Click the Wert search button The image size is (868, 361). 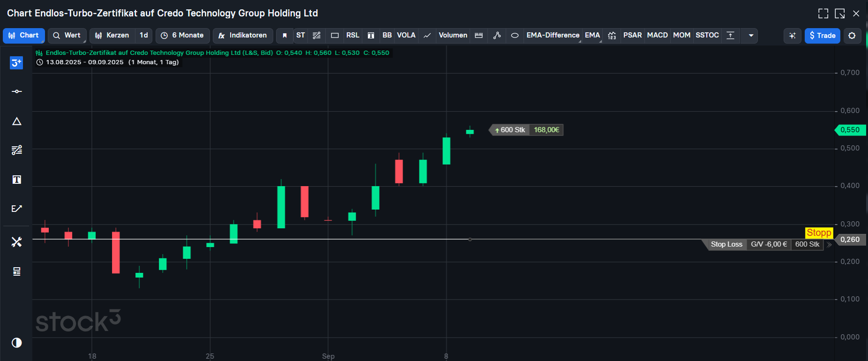click(x=67, y=36)
